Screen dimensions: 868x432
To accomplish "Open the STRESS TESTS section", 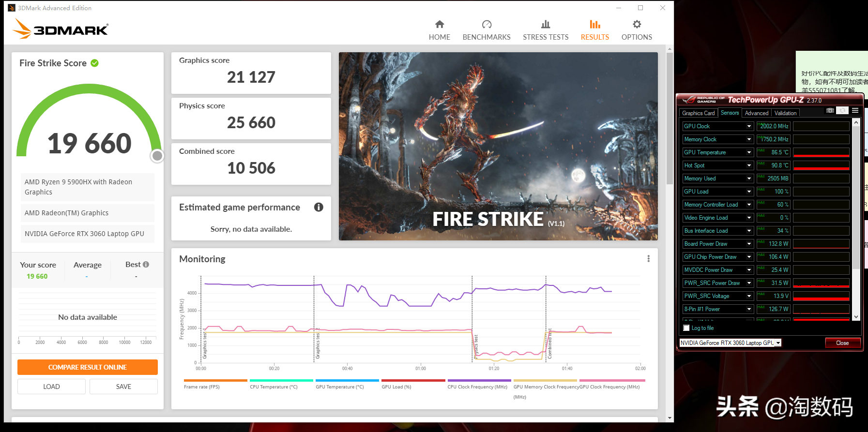I will point(546,30).
